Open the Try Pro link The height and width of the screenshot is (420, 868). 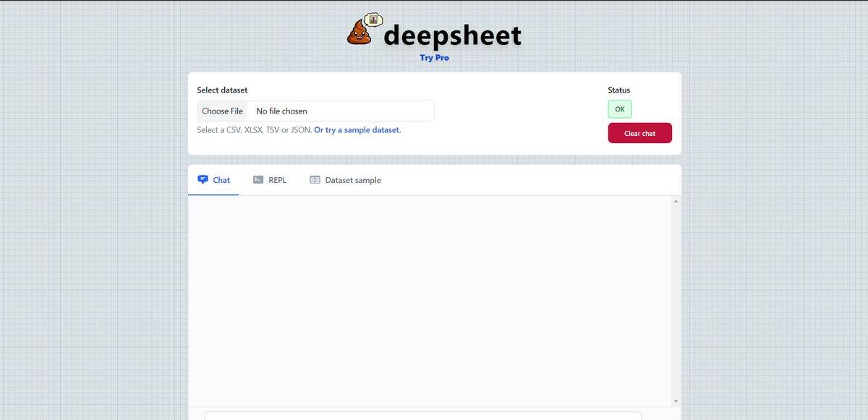pos(434,57)
